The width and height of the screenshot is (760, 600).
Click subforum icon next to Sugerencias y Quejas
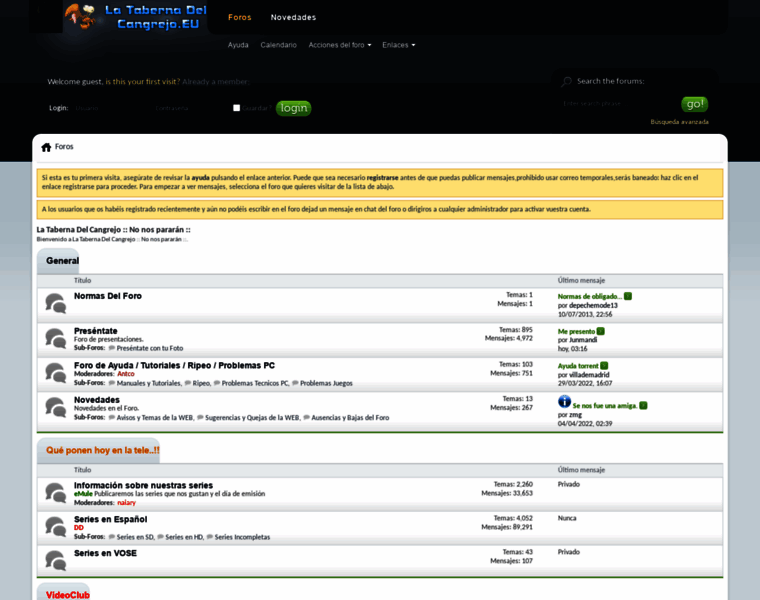200,417
